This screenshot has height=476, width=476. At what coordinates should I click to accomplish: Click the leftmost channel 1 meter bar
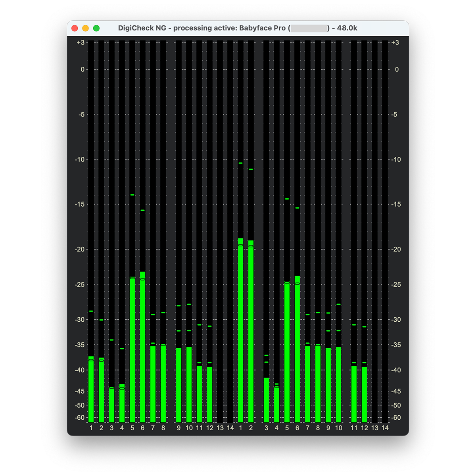coord(91,389)
